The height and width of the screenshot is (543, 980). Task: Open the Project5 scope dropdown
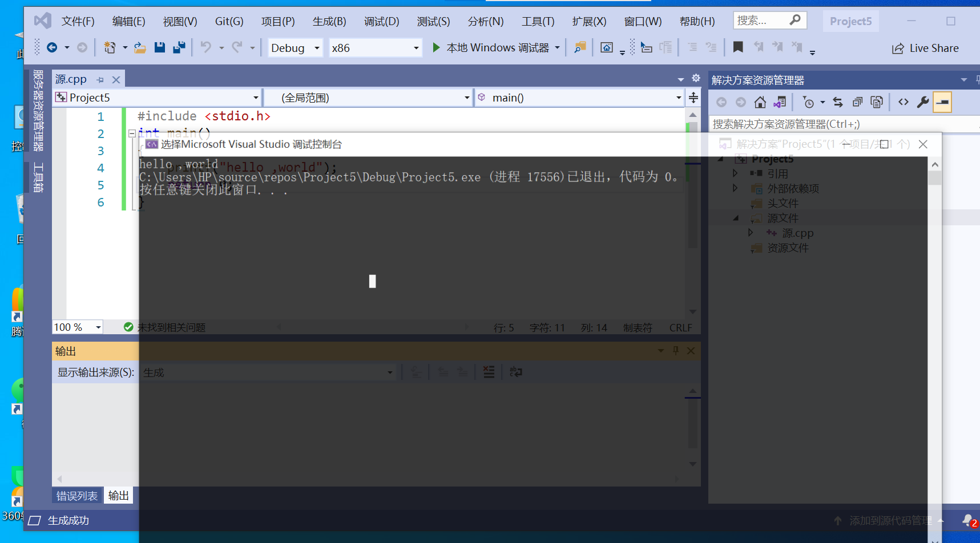point(256,98)
